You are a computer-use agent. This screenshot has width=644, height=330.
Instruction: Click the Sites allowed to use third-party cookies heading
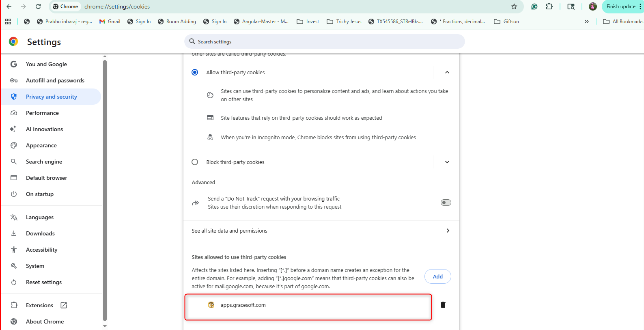[239, 257]
